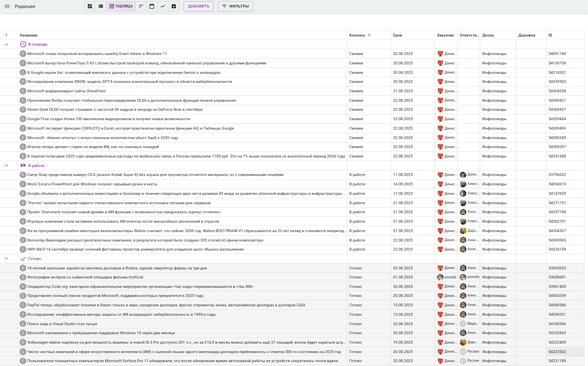Open the Gantt timeline view
This screenshot has width=588, height=366.
(x=141, y=6)
